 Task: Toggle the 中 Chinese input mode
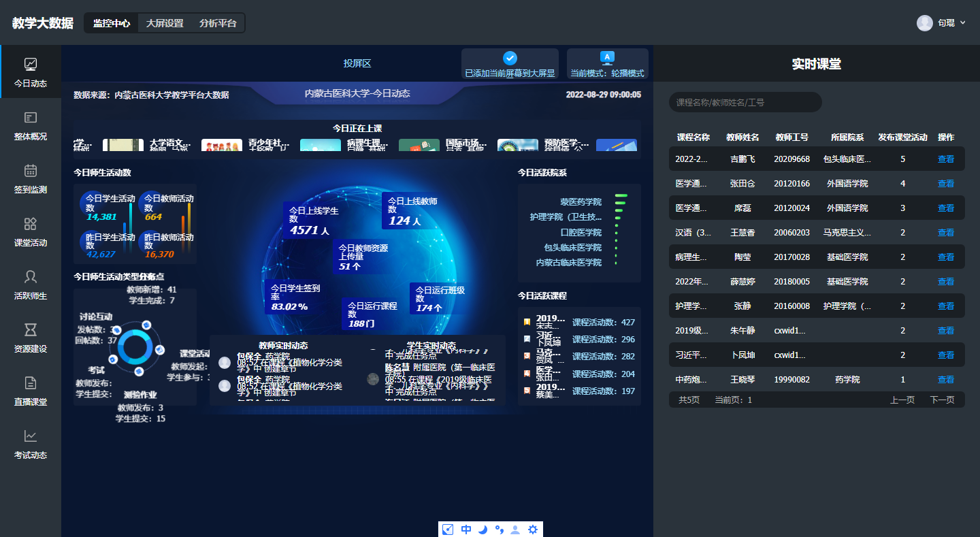coord(466,530)
